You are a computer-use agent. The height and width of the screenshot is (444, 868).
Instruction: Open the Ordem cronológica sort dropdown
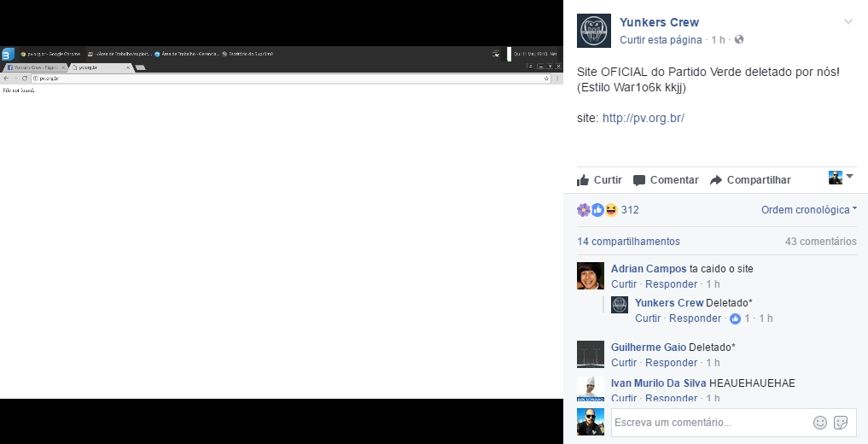pos(809,210)
